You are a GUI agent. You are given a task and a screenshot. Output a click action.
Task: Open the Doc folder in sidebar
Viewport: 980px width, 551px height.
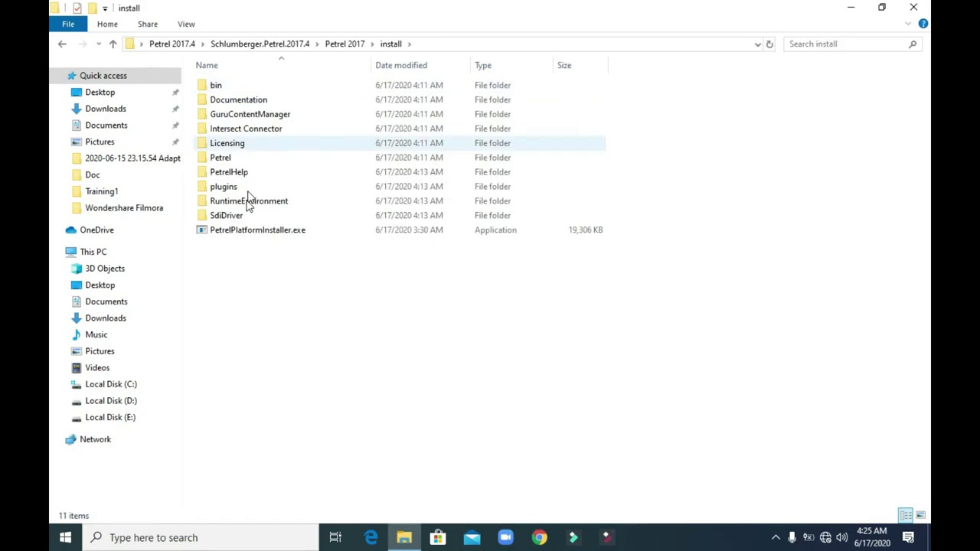(x=92, y=175)
